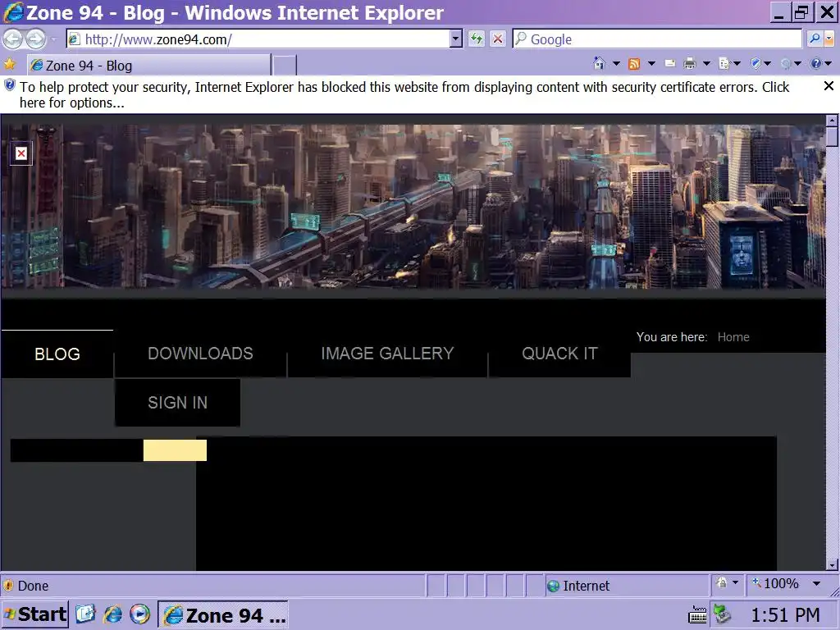Open a new blank browser tab
Screen dimensions: 840x630
[285, 66]
